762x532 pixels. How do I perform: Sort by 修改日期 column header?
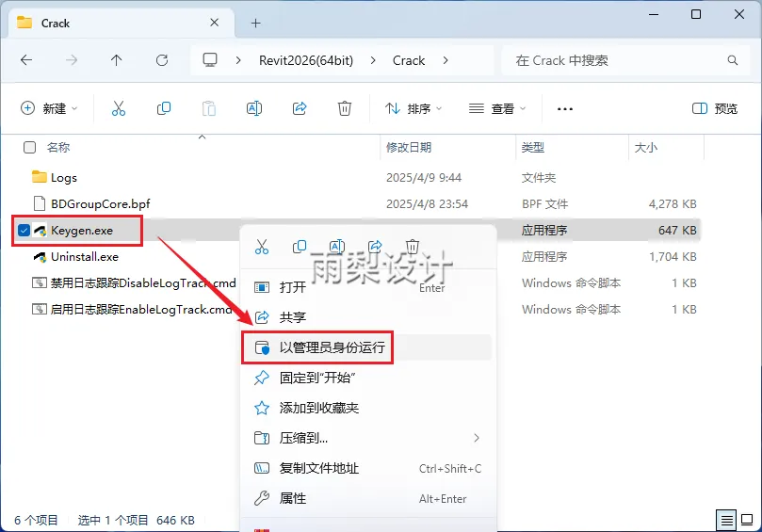click(409, 147)
